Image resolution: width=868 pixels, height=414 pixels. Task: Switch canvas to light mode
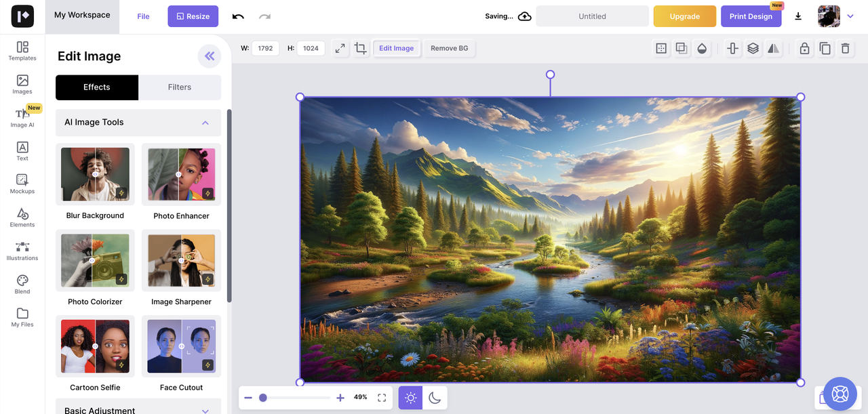[x=410, y=398]
